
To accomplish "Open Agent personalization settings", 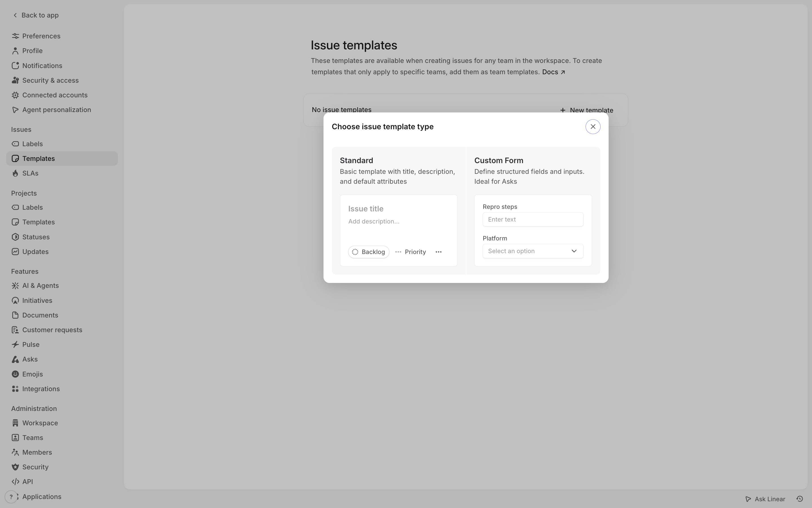I will (x=62, y=110).
